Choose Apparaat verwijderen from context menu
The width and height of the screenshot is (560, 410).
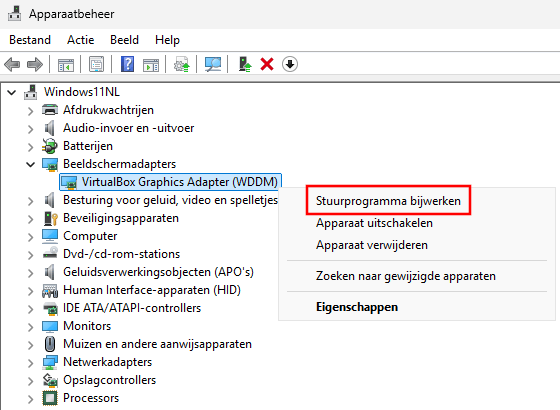coord(372,245)
